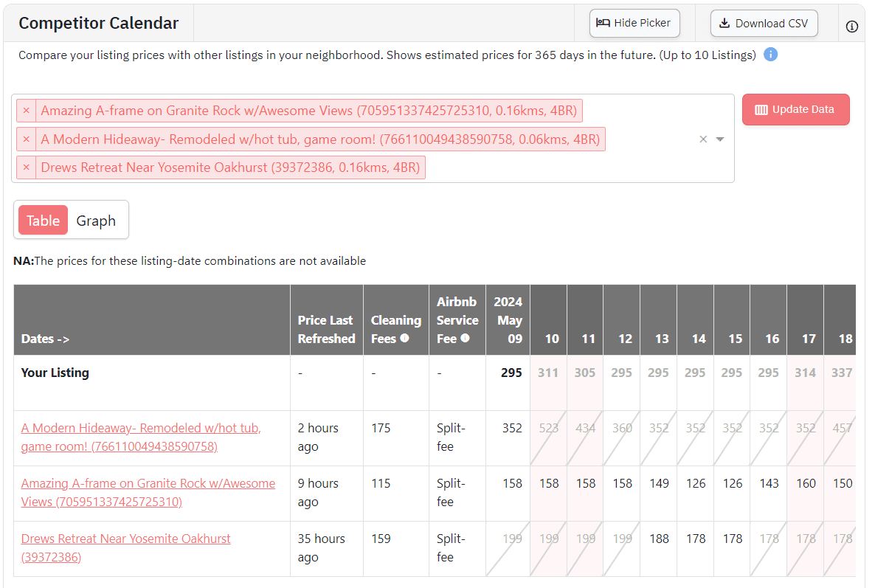
Task: Open Drews Retreat Near Yosemite link
Action: click(x=125, y=539)
